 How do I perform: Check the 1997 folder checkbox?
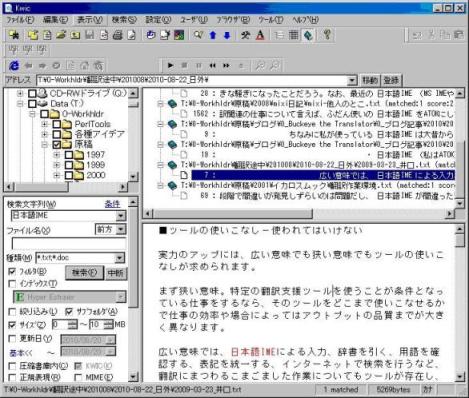click(69, 155)
